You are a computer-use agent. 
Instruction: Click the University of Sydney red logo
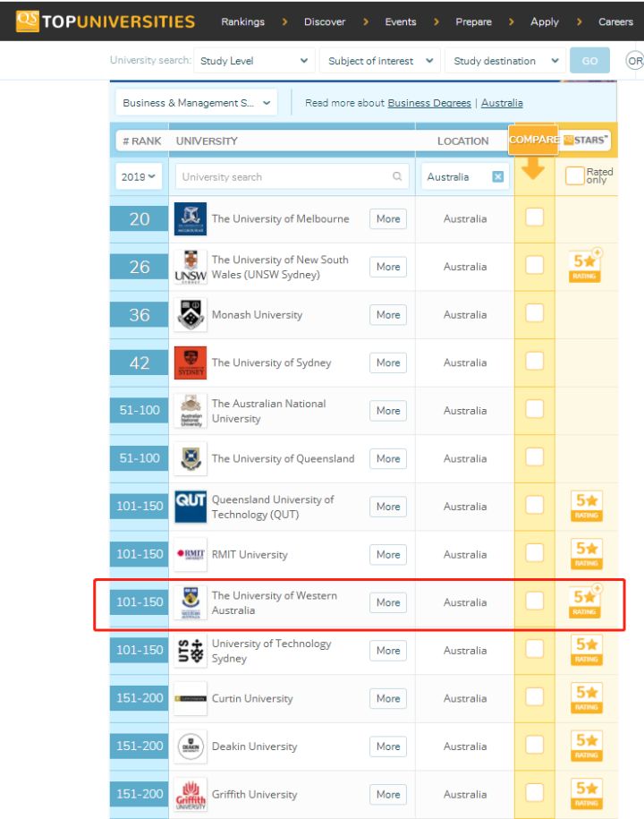[191, 363]
